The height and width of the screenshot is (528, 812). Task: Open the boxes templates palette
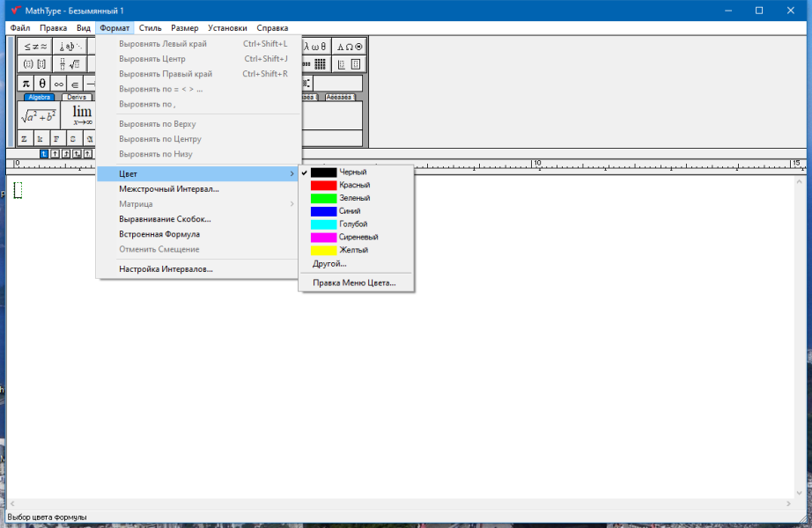click(349, 64)
